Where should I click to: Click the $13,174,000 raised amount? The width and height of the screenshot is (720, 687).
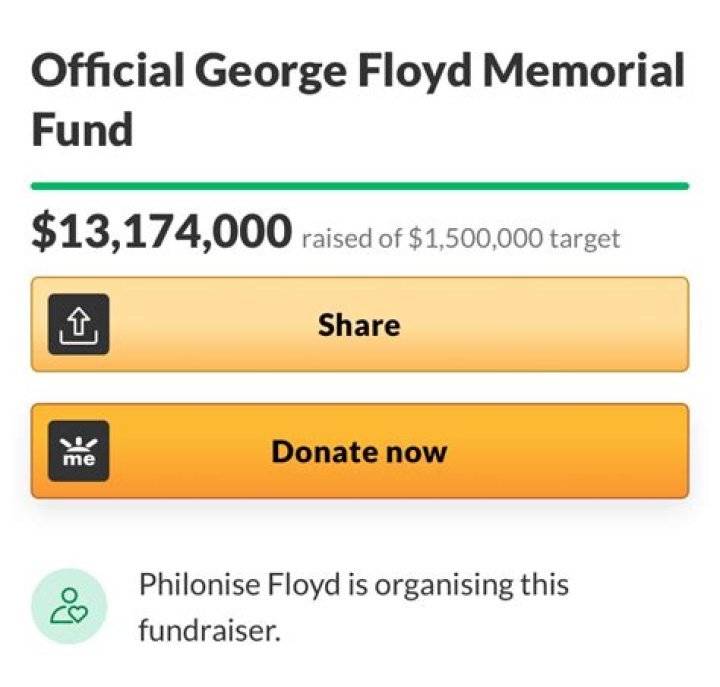(162, 233)
